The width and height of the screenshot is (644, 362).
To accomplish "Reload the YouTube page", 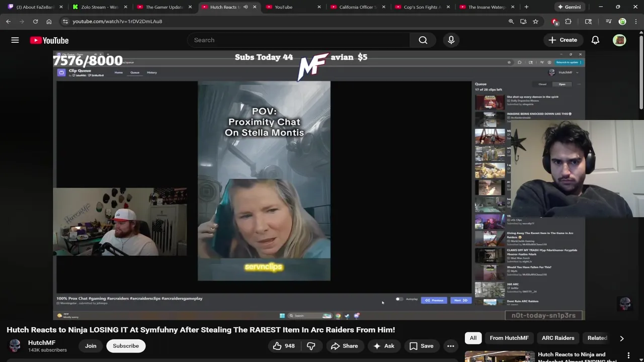I will pos(35,21).
